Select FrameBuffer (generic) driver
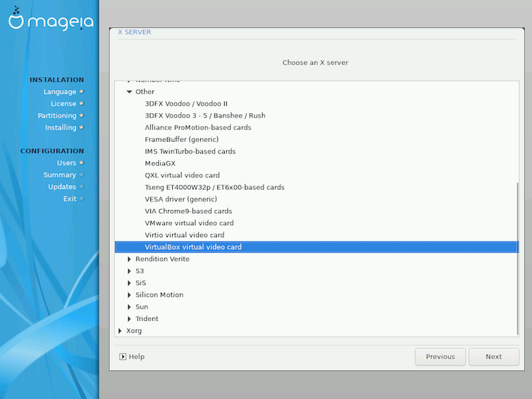Screen dimensions: 532x399 (182, 140)
